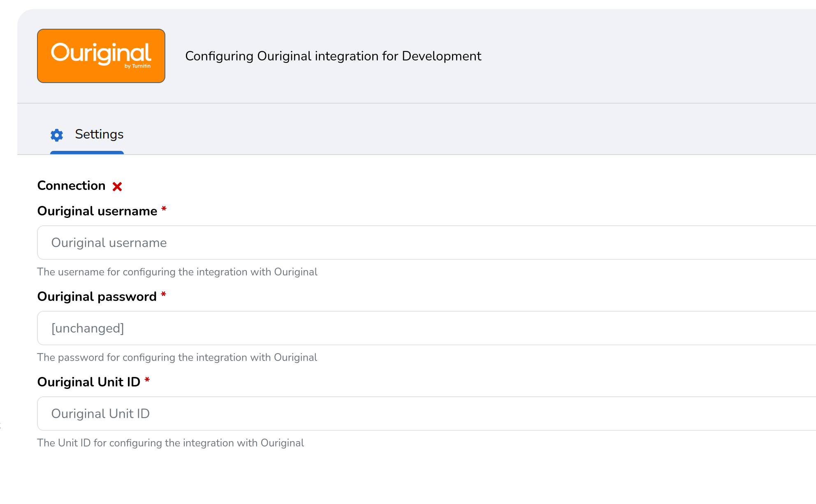Click the 'Ouriginal Unit ID' field label

[89, 382]
